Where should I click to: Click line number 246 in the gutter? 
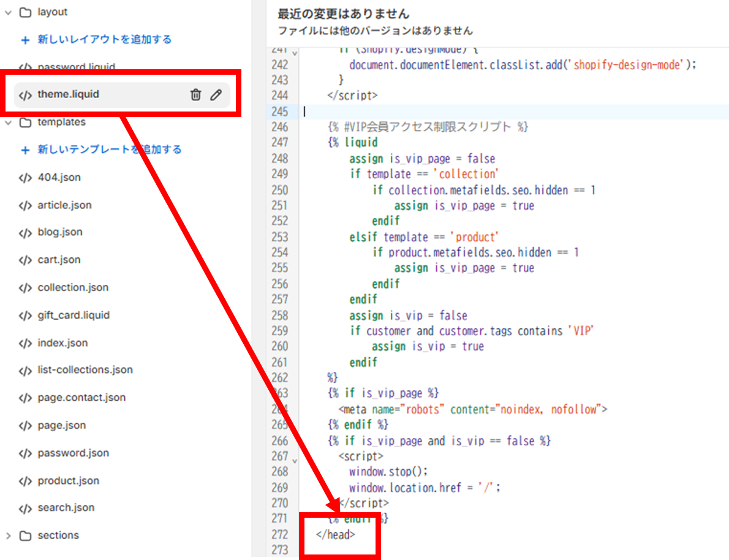280,127
